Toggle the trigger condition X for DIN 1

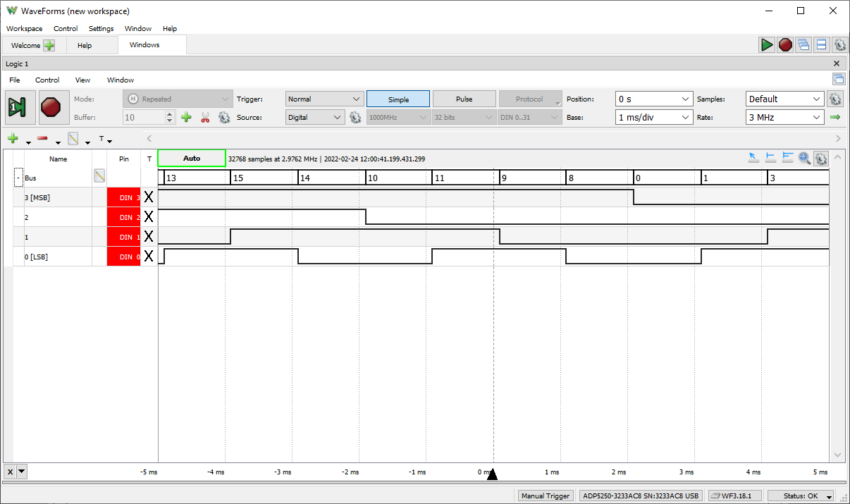tap(149, 237)
